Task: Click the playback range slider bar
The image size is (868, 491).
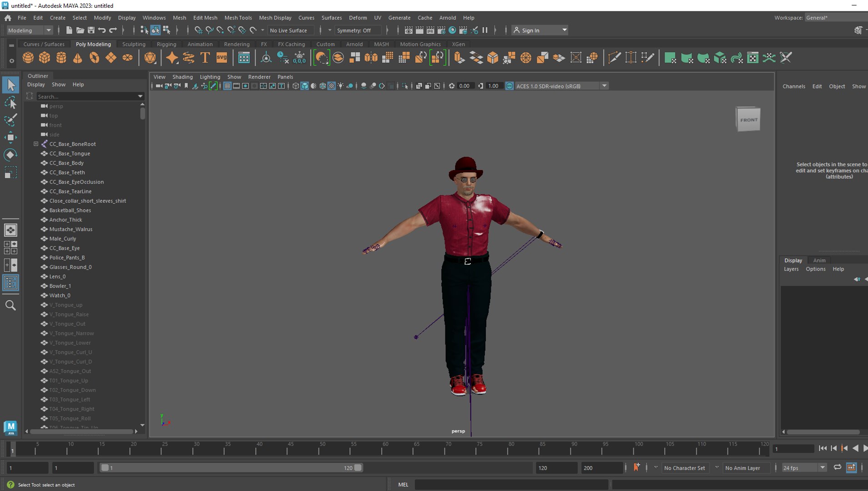Action: pyautogui.click(x=231, y=467)
